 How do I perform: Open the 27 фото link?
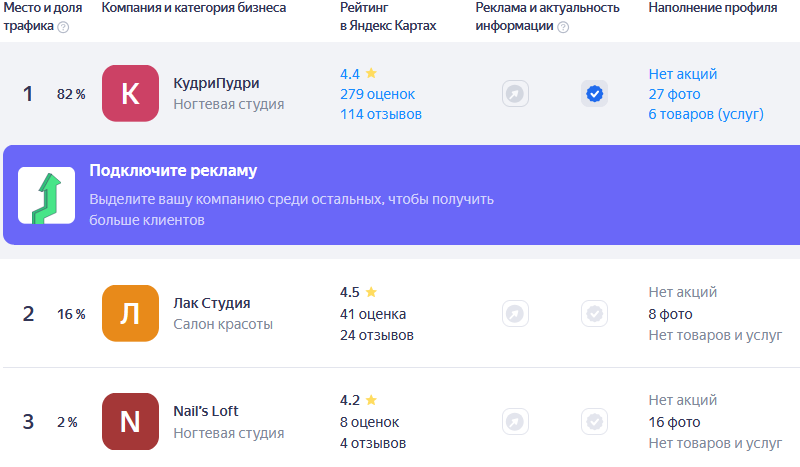(x=674, y=94)
